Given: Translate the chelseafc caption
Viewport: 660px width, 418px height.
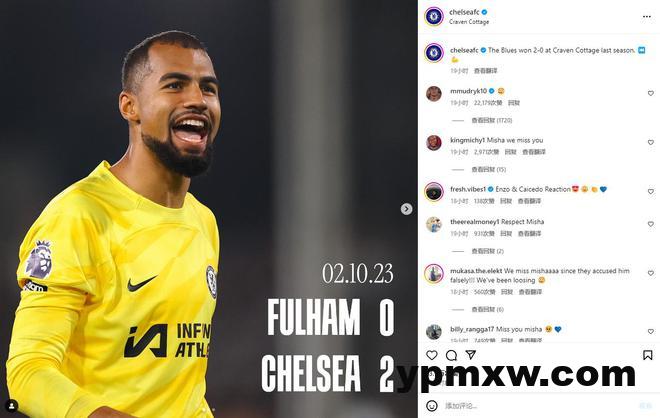Looking at the screenshot, I should (485, 71).
